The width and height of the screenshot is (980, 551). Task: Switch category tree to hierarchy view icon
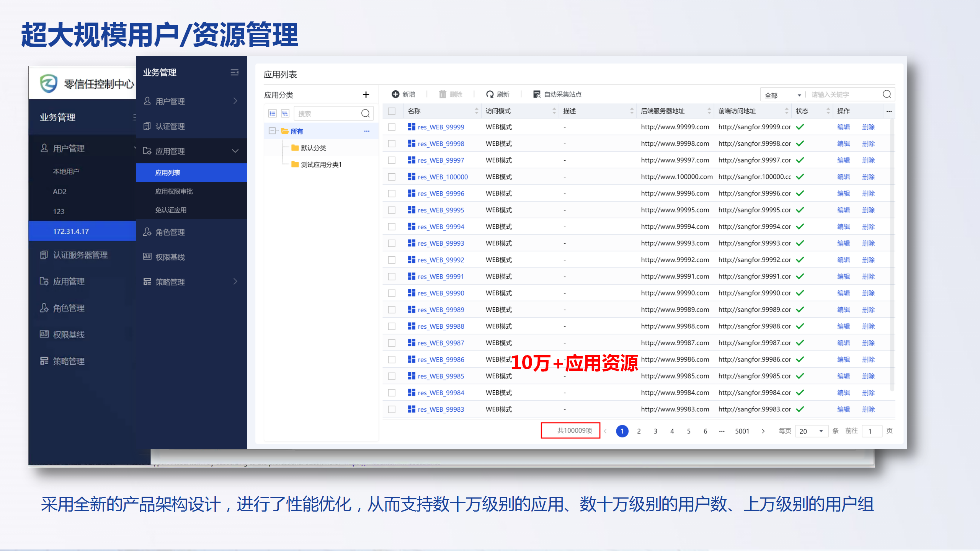click(285, 113)
